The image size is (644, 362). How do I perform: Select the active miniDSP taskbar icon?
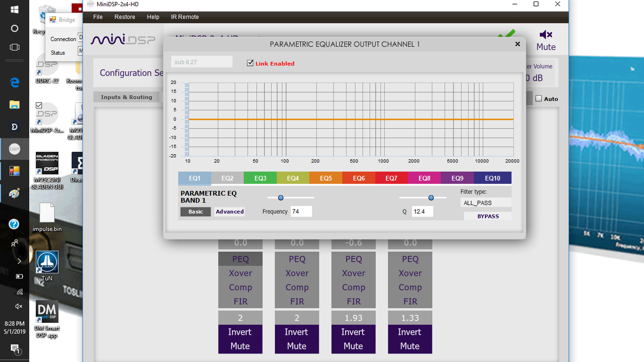click(x=14, y=149)
